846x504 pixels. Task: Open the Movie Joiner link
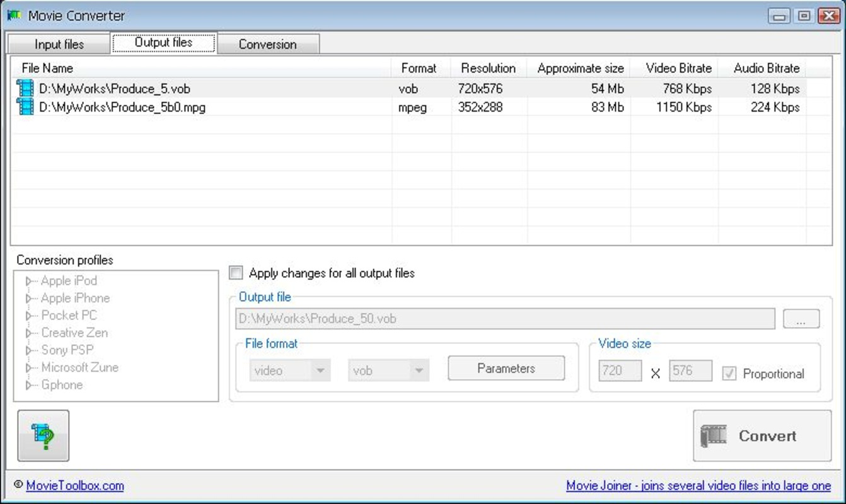click(698, 486)
